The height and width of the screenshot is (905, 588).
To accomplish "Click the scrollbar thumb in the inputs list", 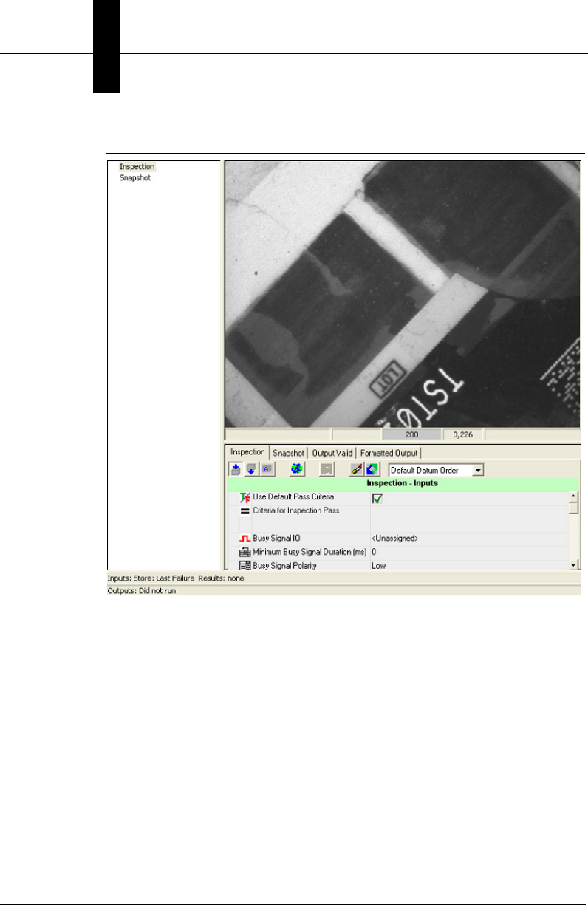I will tap(573, 508).
